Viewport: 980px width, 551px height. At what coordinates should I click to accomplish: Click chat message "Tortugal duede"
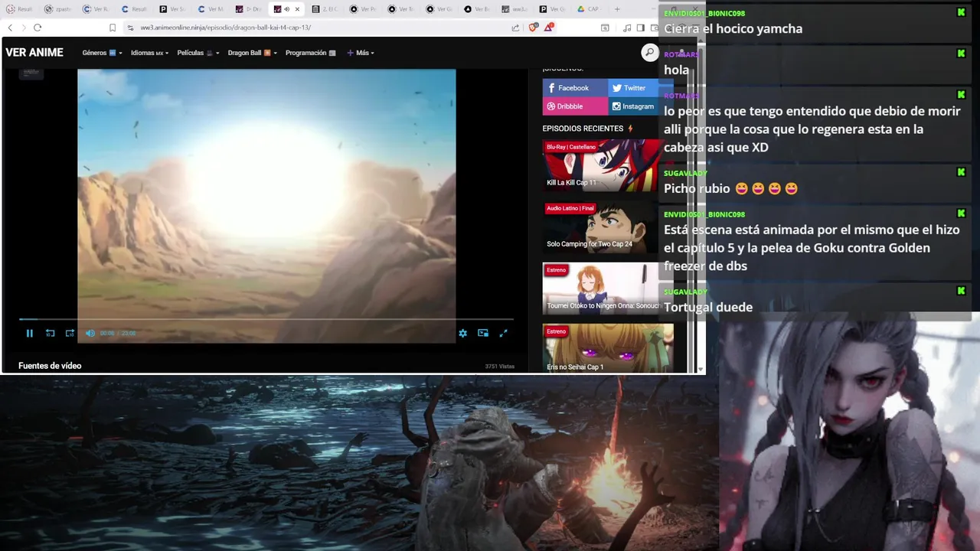click(708, 307)
